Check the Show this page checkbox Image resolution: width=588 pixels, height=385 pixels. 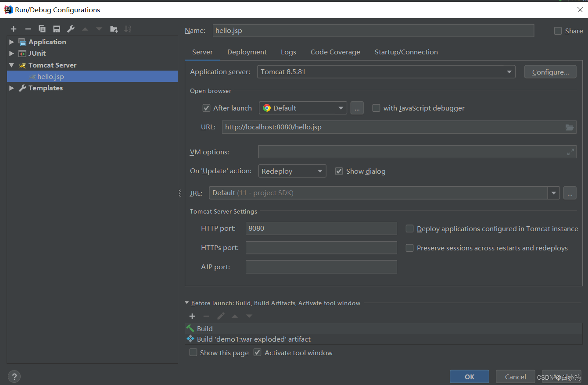[x=193, y=353]
